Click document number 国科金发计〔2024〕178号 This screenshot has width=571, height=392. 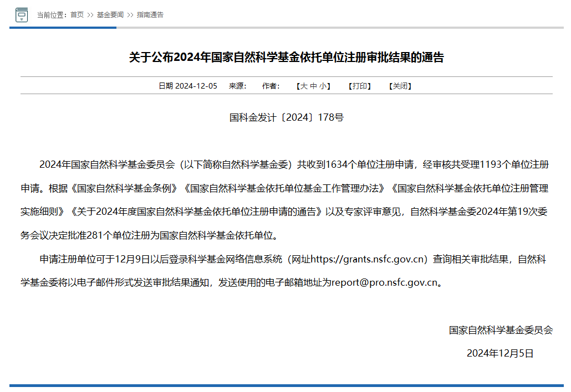pos(287,117)
